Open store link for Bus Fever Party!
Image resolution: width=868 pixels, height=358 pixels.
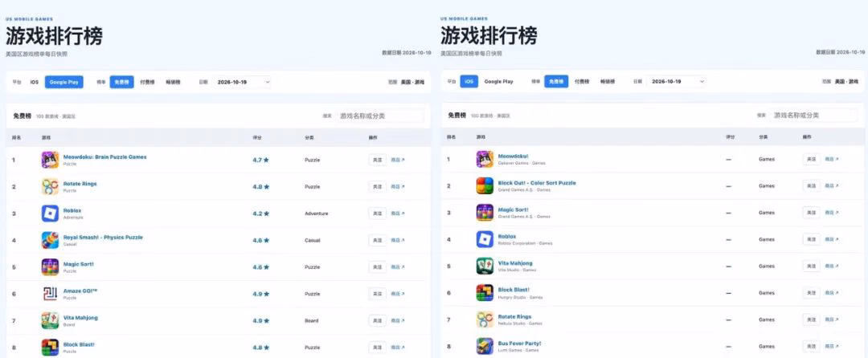pos(832,347)
